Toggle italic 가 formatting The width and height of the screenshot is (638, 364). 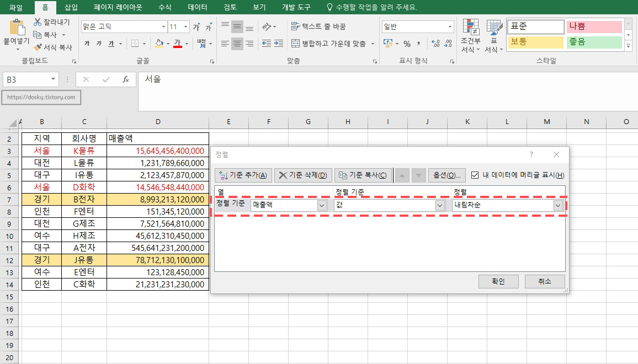point(99,43)
